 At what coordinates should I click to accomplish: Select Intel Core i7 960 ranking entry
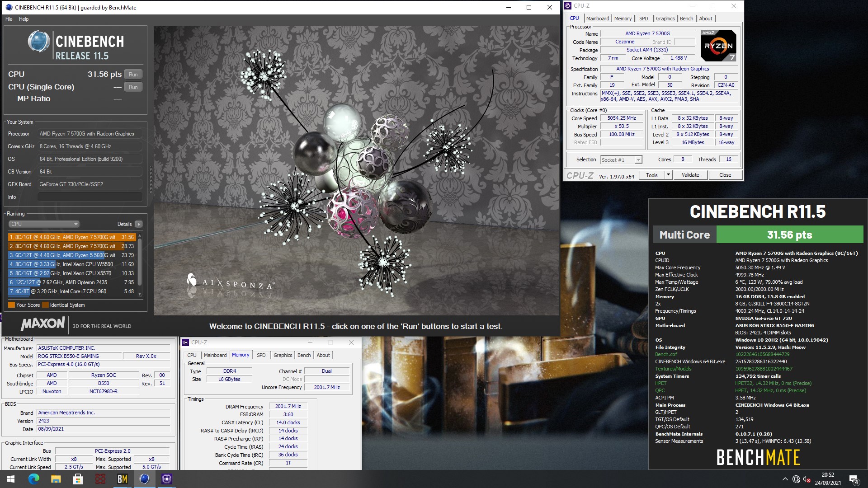pos(72,291)
